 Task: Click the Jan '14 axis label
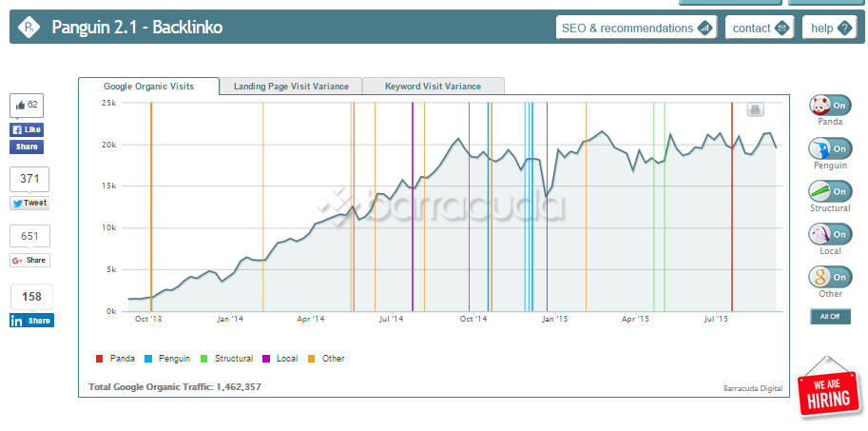[x=230, y=320]
